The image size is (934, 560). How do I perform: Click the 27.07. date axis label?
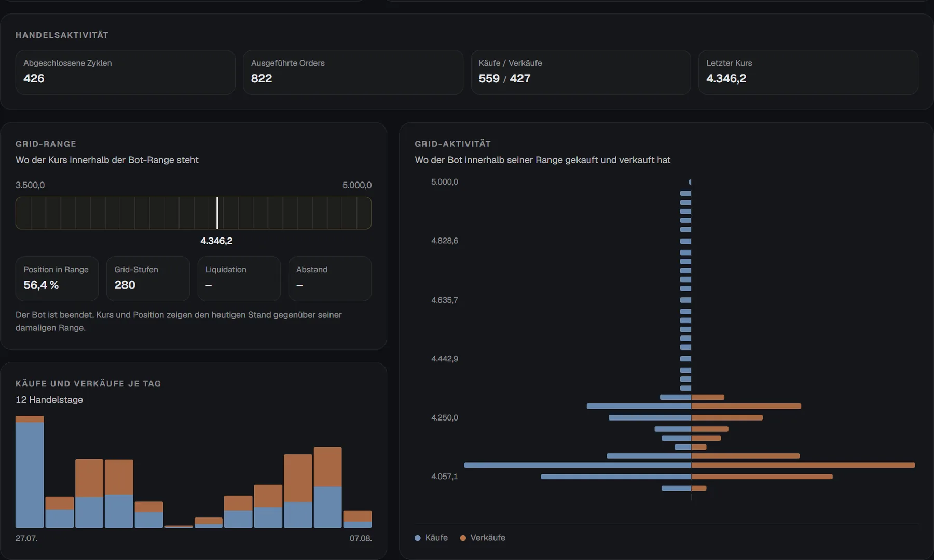pos(26,538)
